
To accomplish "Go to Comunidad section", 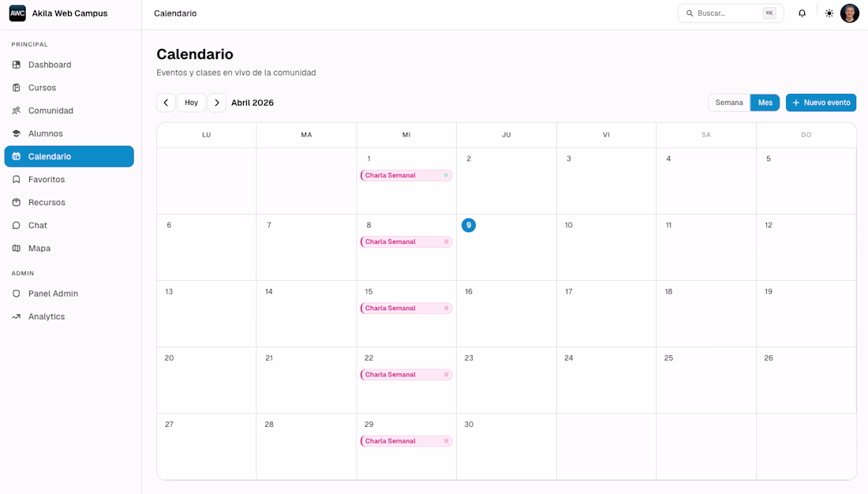I will click(x=51, y=110).
